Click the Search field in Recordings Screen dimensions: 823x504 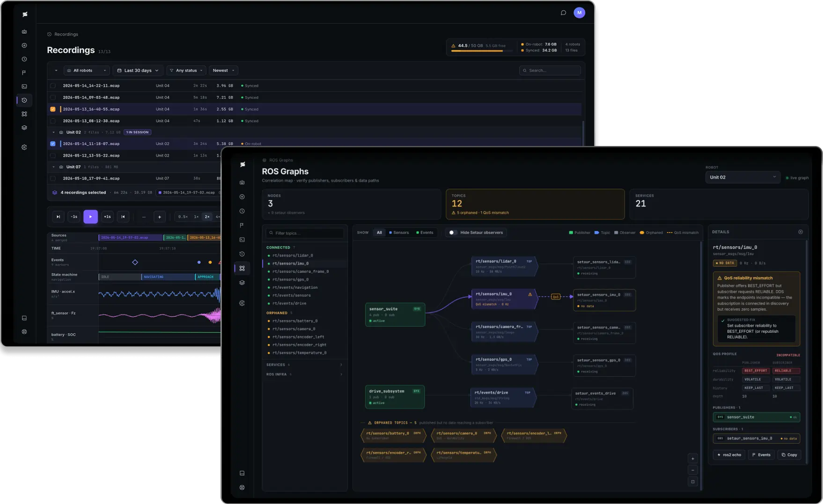550,71
